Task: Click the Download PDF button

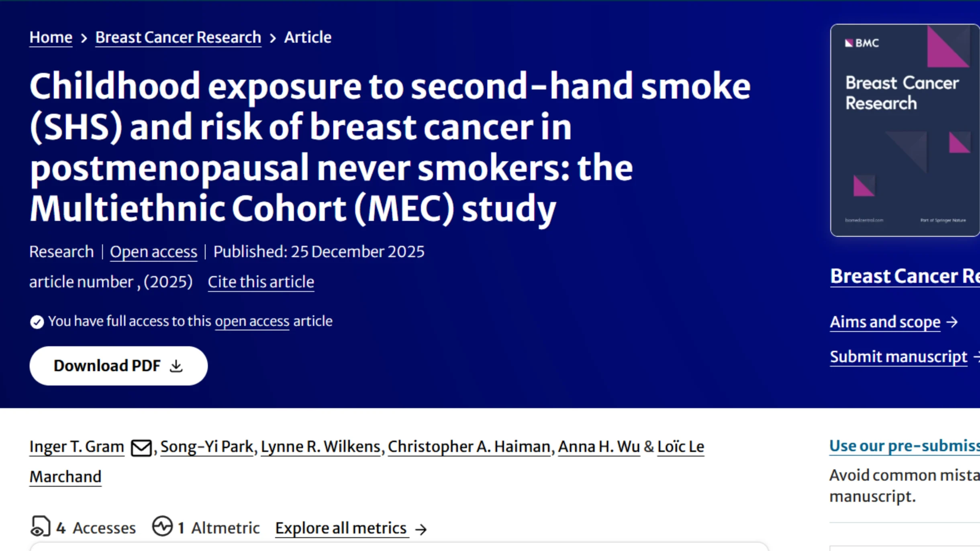Action: [118, 366]
